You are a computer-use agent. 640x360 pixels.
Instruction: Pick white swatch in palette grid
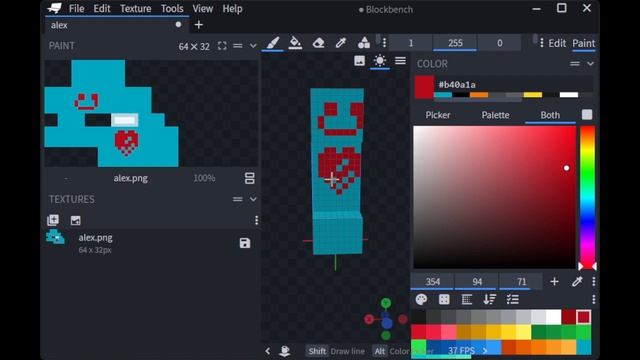click(553, 317)
